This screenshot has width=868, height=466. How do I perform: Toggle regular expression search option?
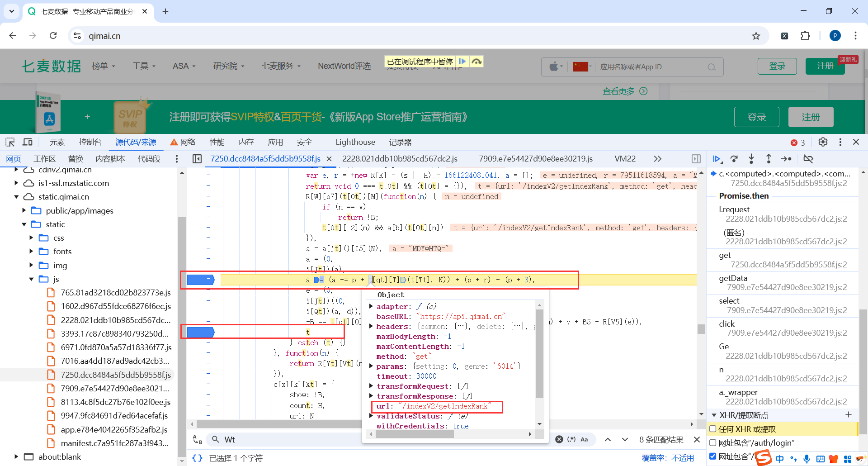pos(572,439)
